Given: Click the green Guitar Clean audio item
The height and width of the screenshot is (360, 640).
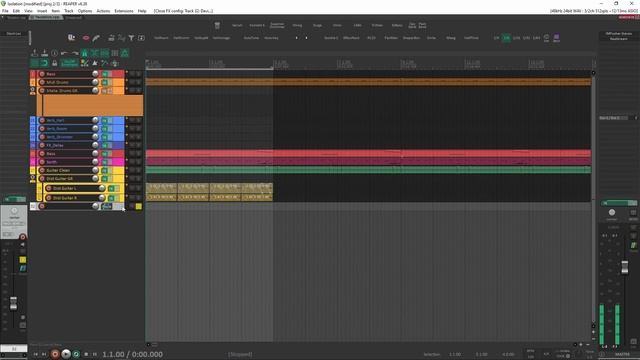Looking at the screenshot, I should [x=368, y=170].
